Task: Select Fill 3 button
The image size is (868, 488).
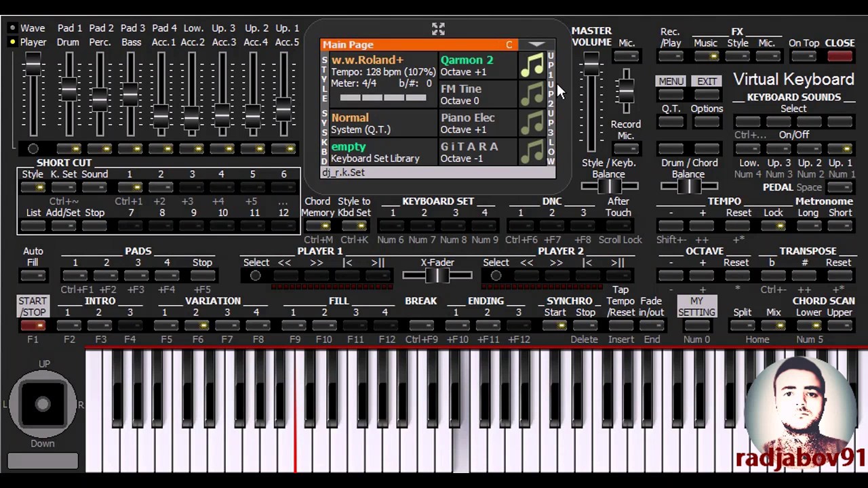Action: click(x=355, y=326)
